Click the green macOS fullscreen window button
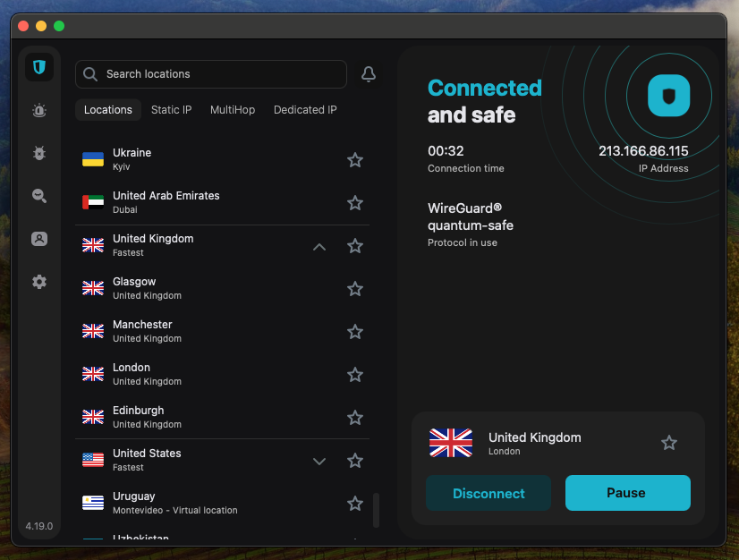The image size is (739, 560). click(59, 26)
